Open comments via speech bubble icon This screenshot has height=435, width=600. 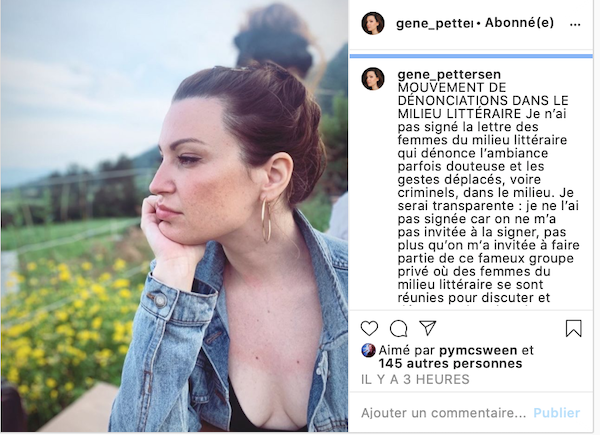click(x=398, y=328)
